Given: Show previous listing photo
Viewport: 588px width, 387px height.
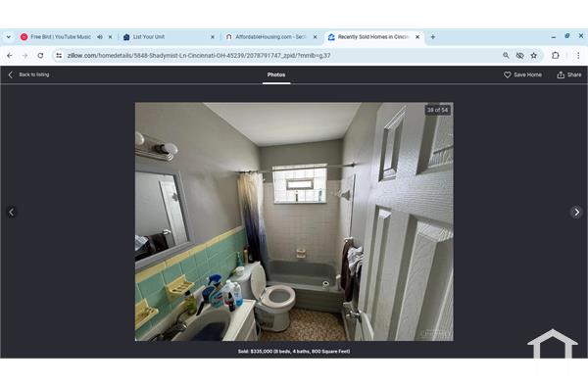Looking at the screenshot, I should [11, 213].
